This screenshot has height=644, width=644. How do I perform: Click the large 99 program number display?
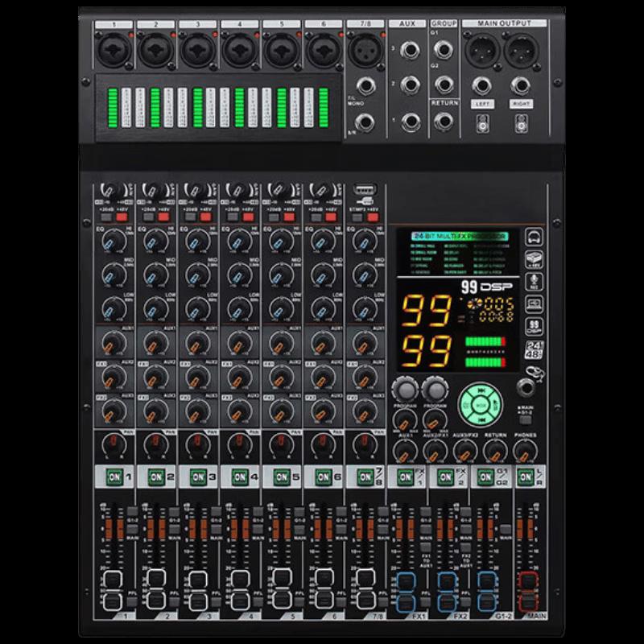427,311
